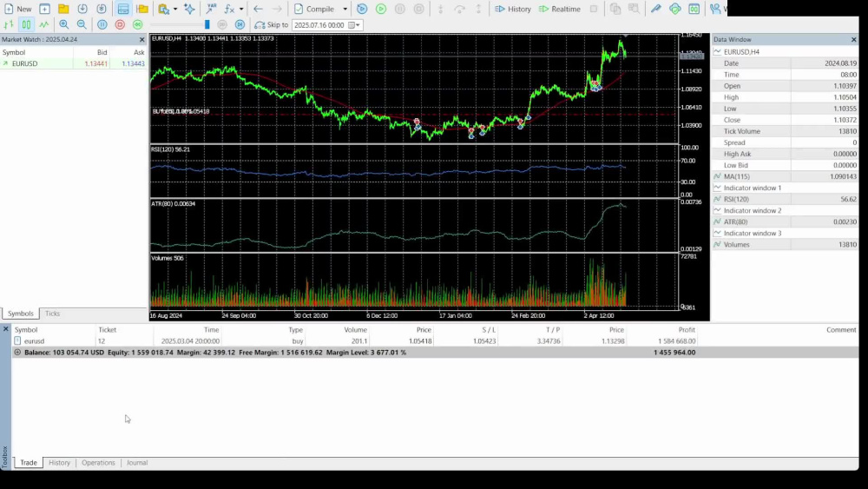Toggle the Toolbox panel icon in toolbar
Image resolution: width=868 pixels, height=489 pixels.
123,9
